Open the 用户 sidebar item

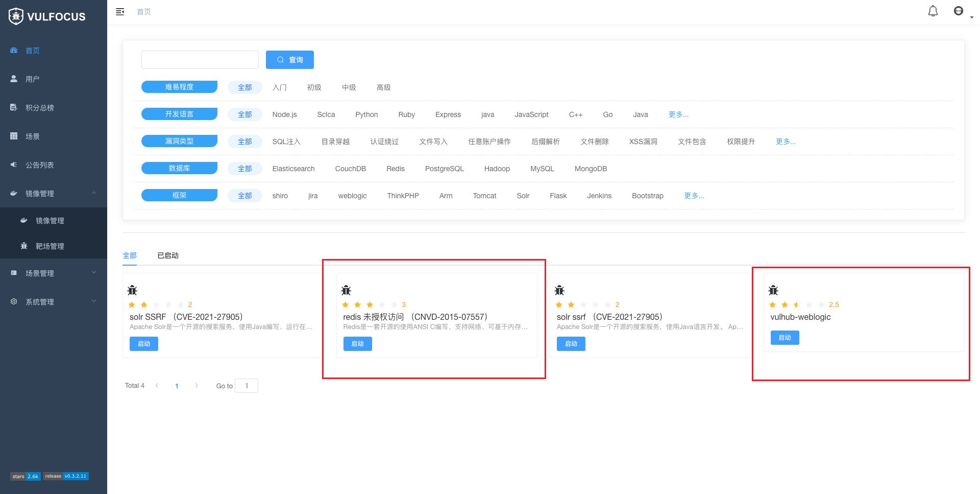tap(54, 79)
